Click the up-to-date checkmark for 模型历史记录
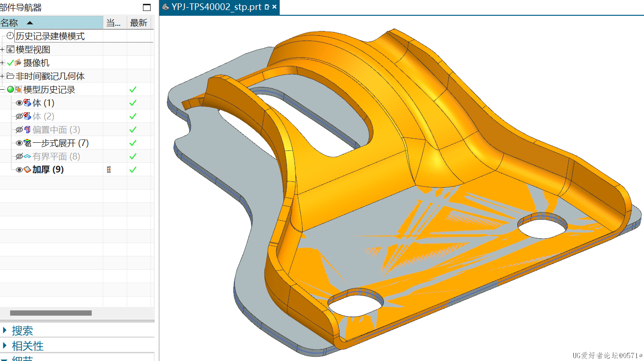 coord(133,89)
